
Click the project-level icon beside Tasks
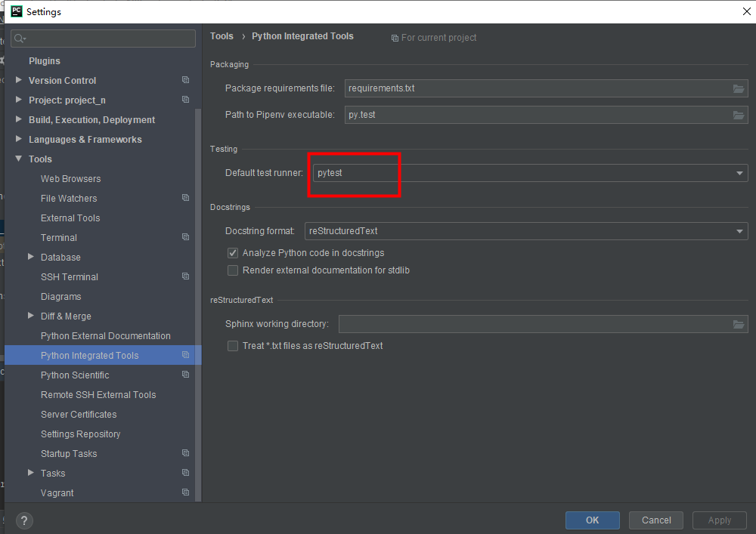tap(186, 473)
